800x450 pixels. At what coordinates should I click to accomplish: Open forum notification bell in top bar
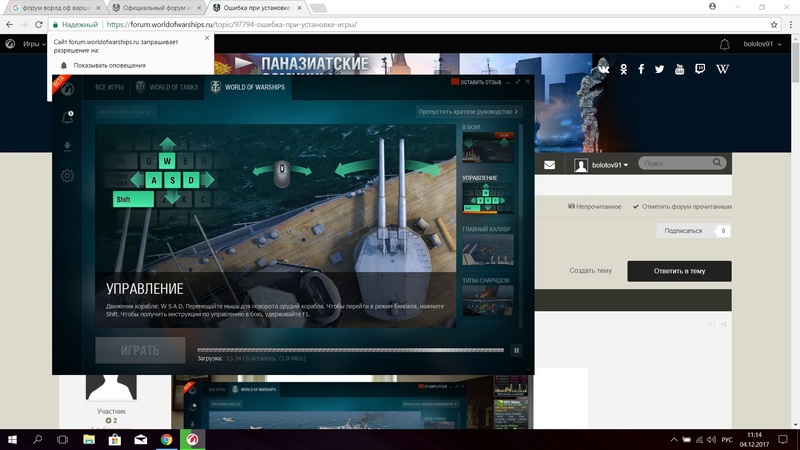724,44
